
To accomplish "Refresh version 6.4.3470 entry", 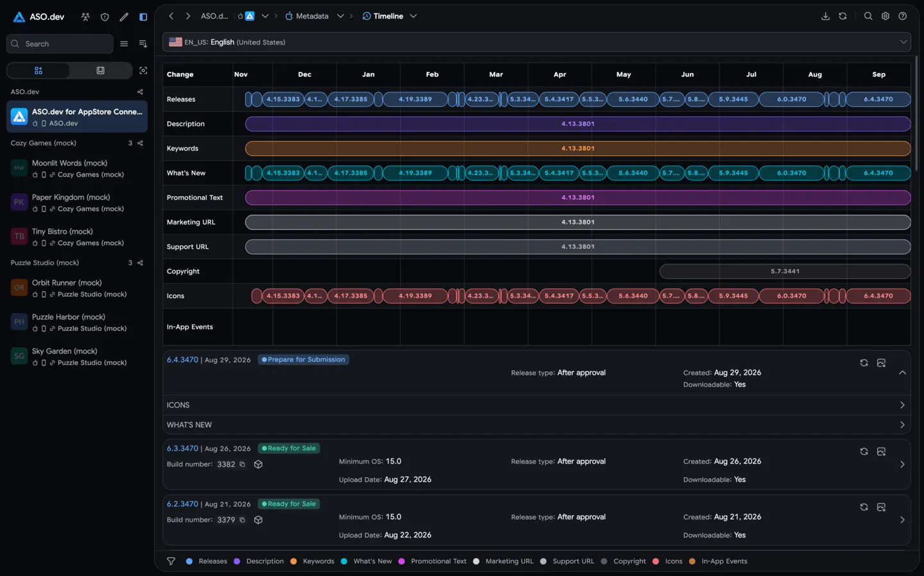I will click(864, 363).
